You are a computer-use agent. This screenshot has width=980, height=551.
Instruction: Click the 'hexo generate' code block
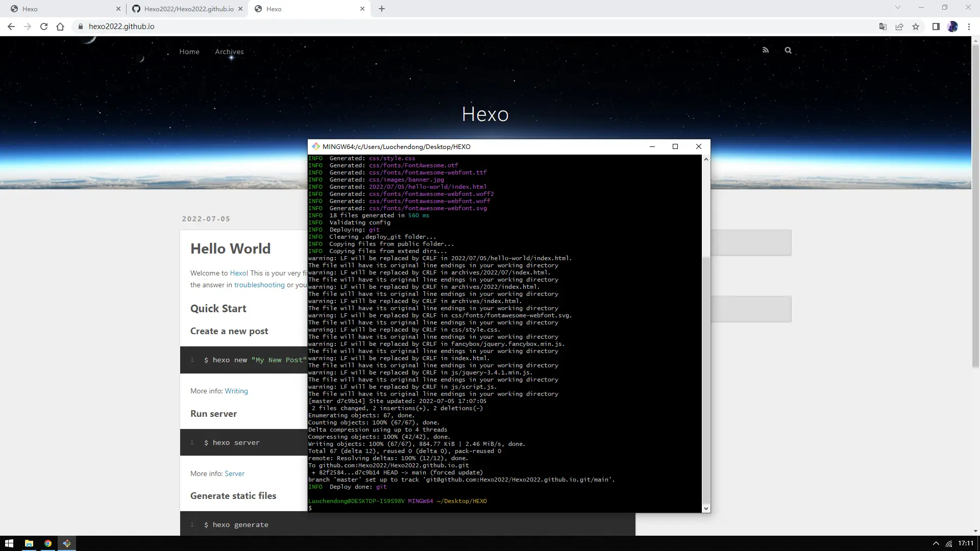(407, 523)
